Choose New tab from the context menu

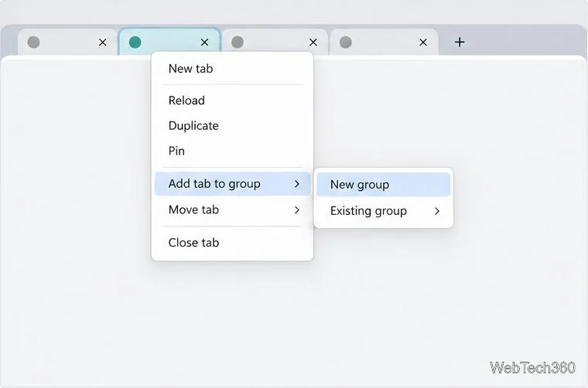(x=232, y=69)
